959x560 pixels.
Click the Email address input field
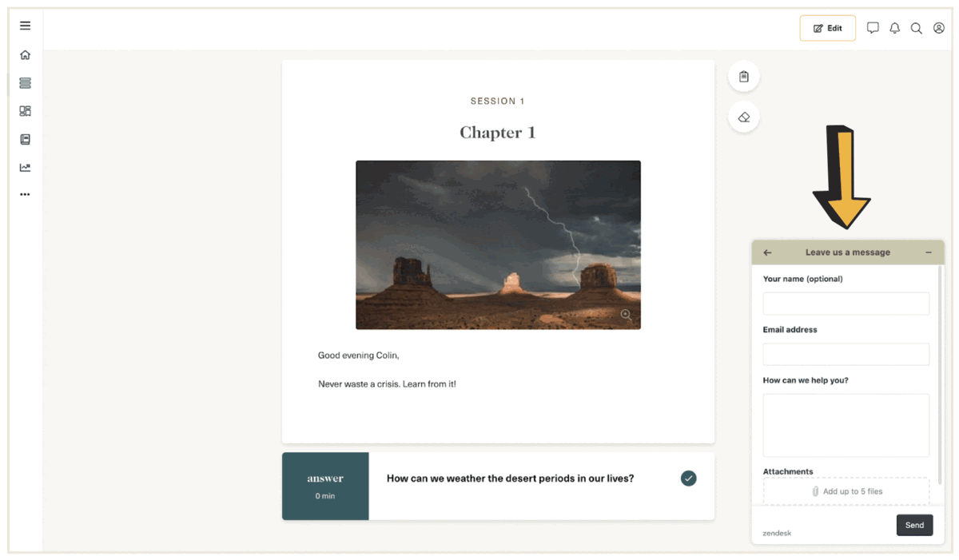point(846,354)
